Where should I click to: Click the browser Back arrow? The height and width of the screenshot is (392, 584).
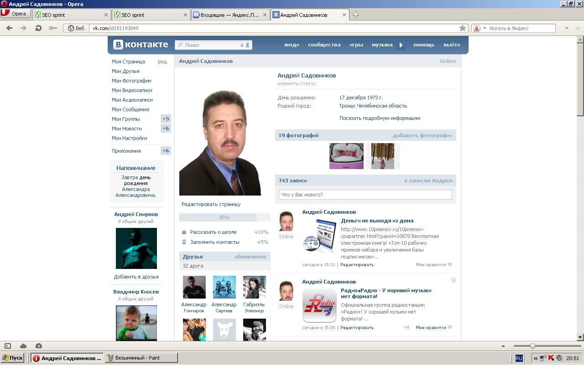click(x=9, y=28)
